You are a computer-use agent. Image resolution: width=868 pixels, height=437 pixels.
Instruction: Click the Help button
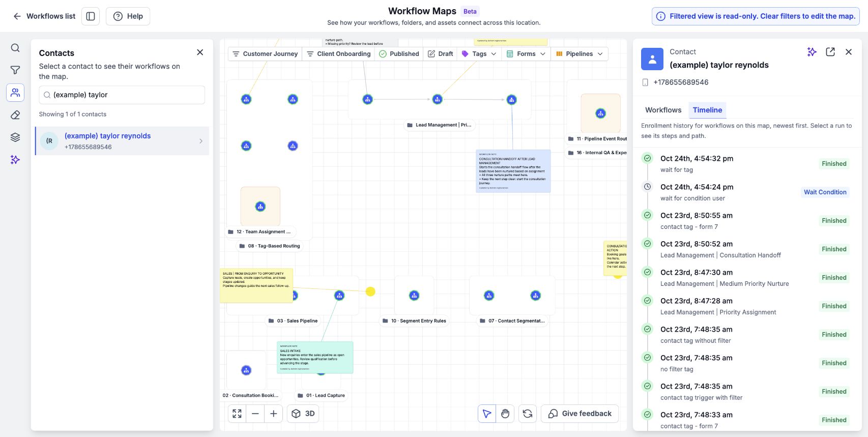(128, 16)
